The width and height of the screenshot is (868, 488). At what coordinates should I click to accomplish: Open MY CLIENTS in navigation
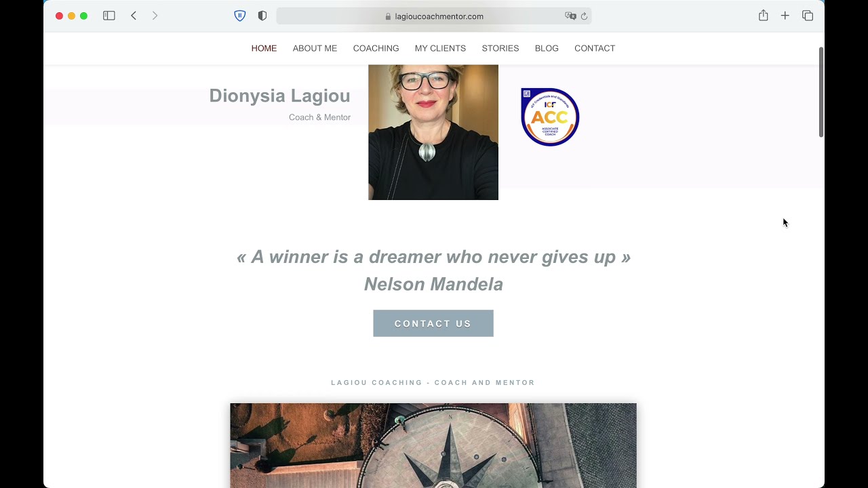point(440,48)
